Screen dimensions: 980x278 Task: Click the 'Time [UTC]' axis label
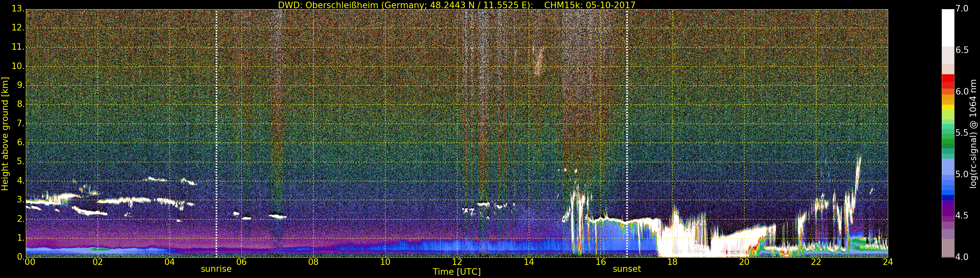point(457,271)
